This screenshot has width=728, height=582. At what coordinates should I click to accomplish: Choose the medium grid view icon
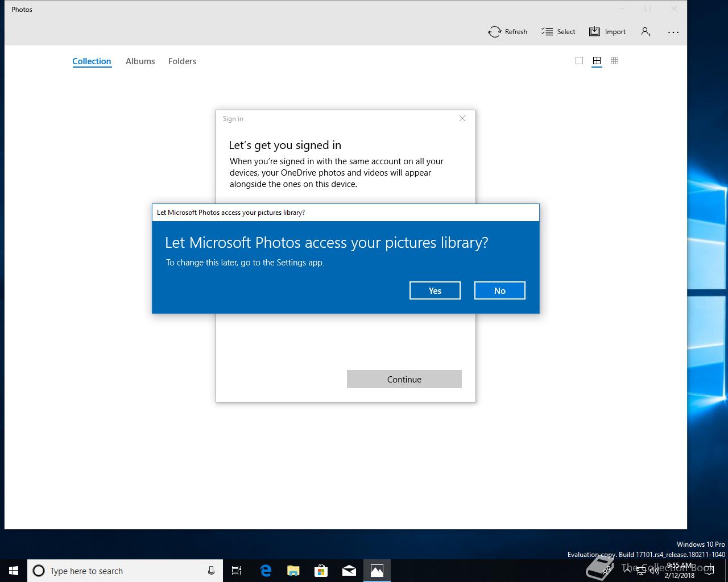click(597, 61)
